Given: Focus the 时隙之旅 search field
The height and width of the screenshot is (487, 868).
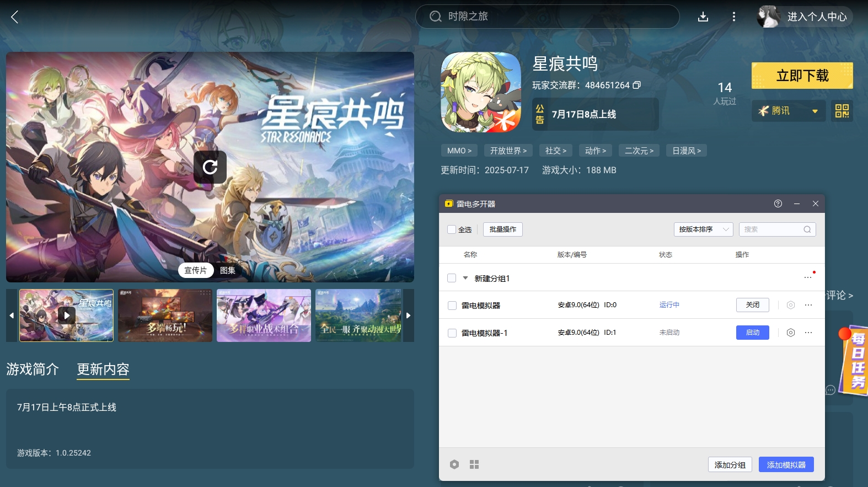Looking at the screenshot, I should pos(548,17).
